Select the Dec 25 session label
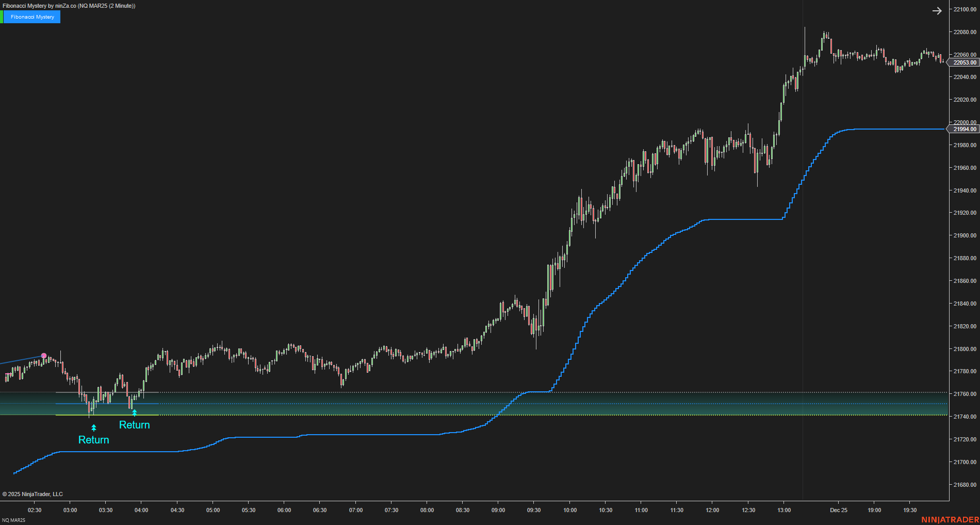 pos(838,510)
